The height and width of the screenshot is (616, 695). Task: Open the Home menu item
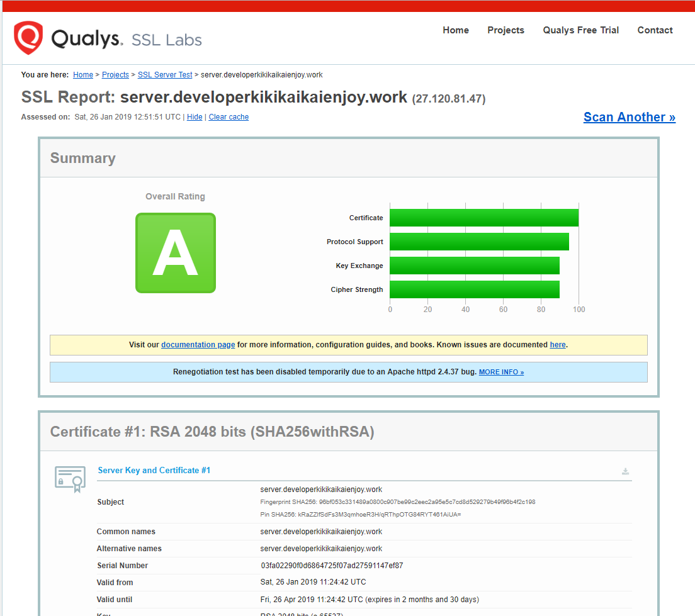click(x=456, y=30)
